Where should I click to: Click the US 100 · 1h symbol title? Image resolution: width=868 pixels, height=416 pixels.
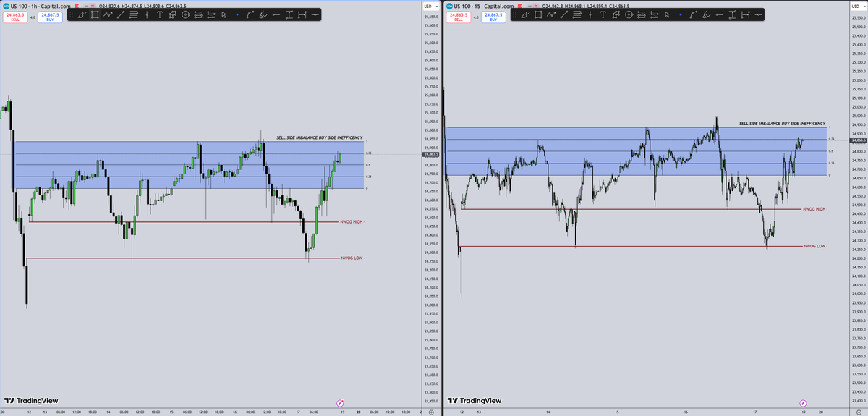40,6
